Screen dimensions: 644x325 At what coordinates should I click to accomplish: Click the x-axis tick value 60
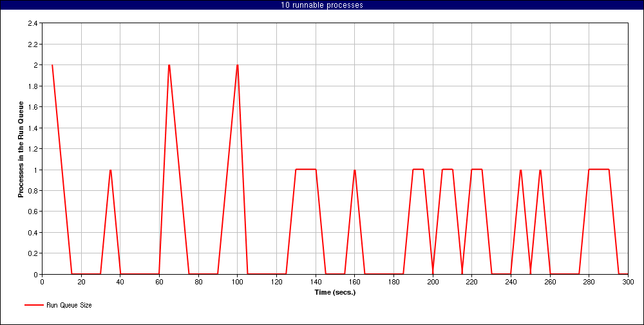pyautogui.click(x=159, y=282)
